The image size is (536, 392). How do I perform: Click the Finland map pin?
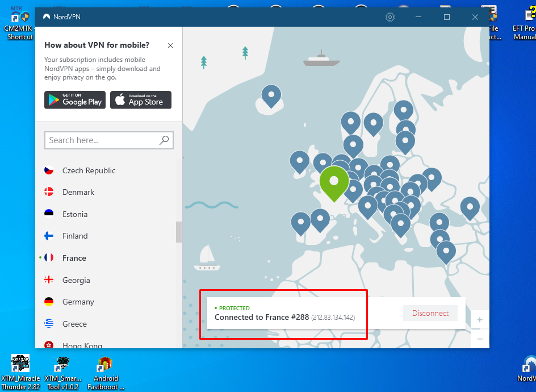[x=403, y=110]
